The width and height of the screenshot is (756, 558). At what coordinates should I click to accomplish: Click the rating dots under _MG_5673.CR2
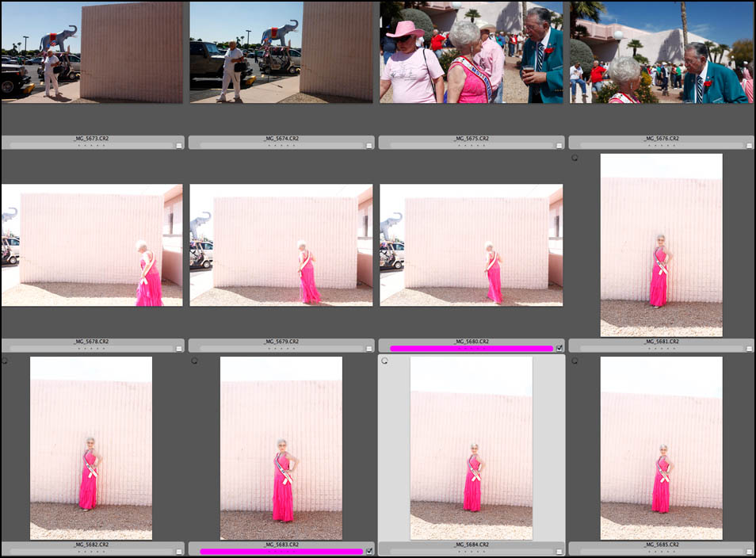pos(91,145)
